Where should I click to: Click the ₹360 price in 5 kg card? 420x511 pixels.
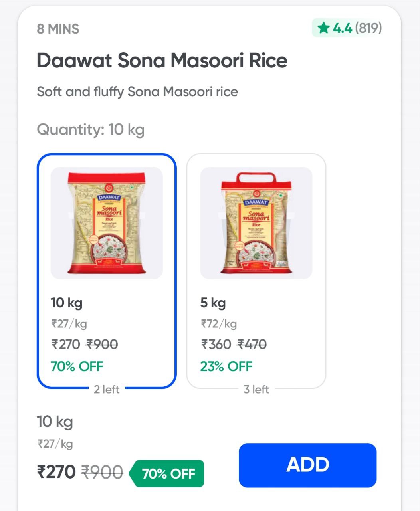pyautogui.click(x=216, y=344)
